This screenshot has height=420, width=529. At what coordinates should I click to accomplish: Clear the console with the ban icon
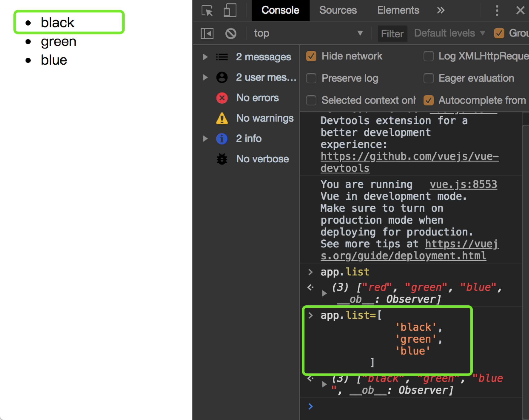[231, 33]
